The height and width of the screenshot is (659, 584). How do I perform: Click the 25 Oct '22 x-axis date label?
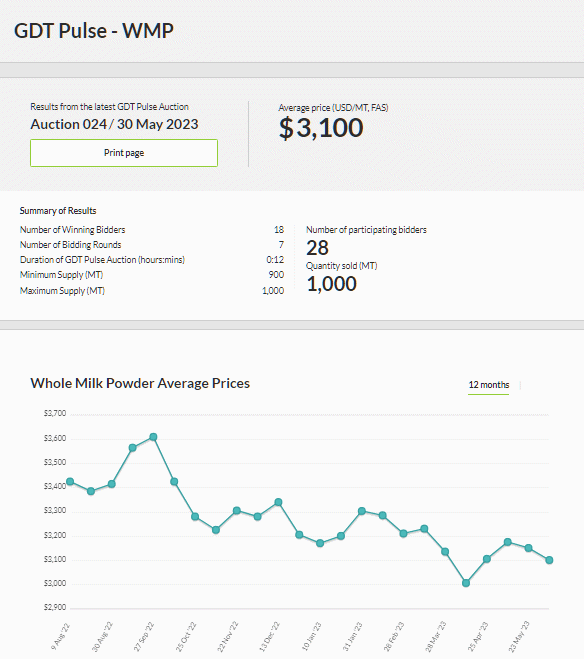point(186,637)
